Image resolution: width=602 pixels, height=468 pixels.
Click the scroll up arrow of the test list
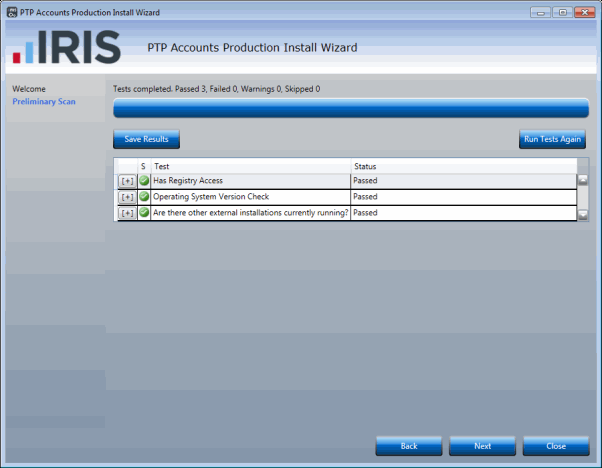pos(583,180)
